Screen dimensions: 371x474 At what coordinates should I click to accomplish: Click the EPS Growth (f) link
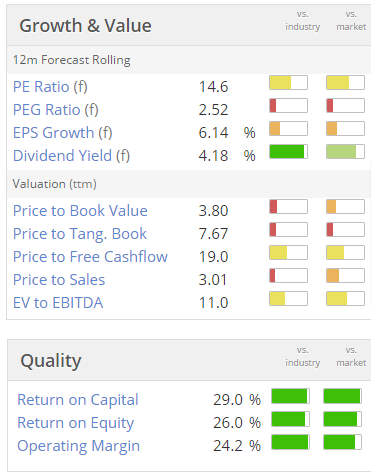(63, 133)
